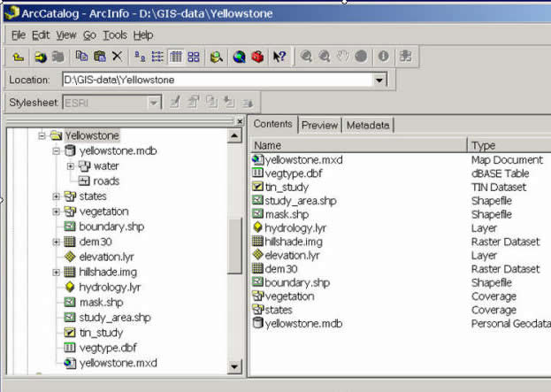Switch to List view icon
Viewport: 551px width, 392px height.
(157, 57)
